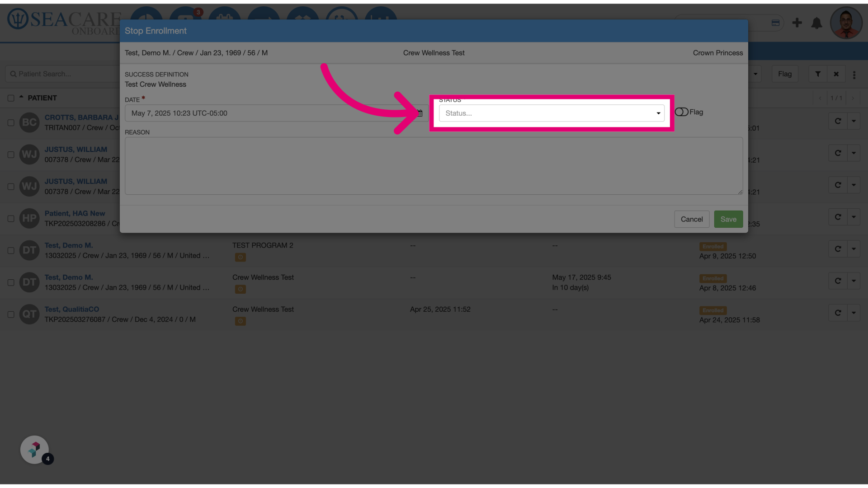Click 'TEST PROGRAM 2' program text

263,245
